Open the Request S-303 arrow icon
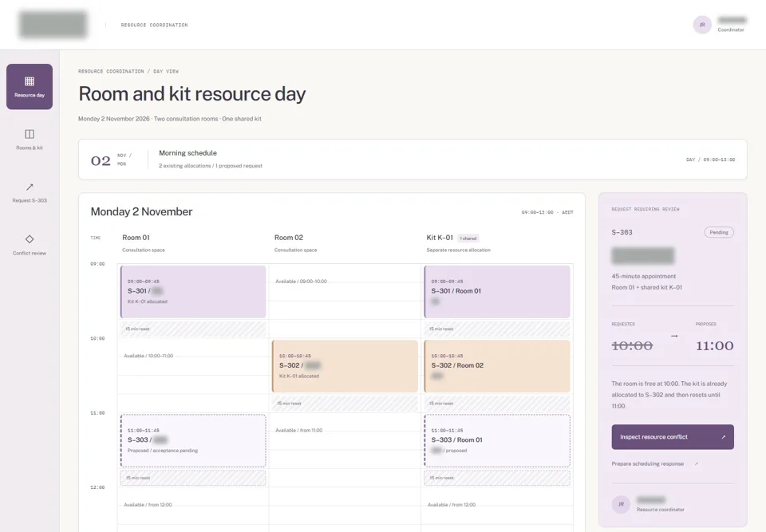Screen dimensions: 766x532 [30, 187]
